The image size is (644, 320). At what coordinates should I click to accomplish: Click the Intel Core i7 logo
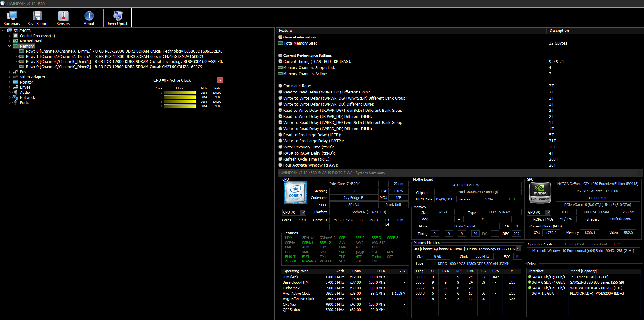coord(296,192)
